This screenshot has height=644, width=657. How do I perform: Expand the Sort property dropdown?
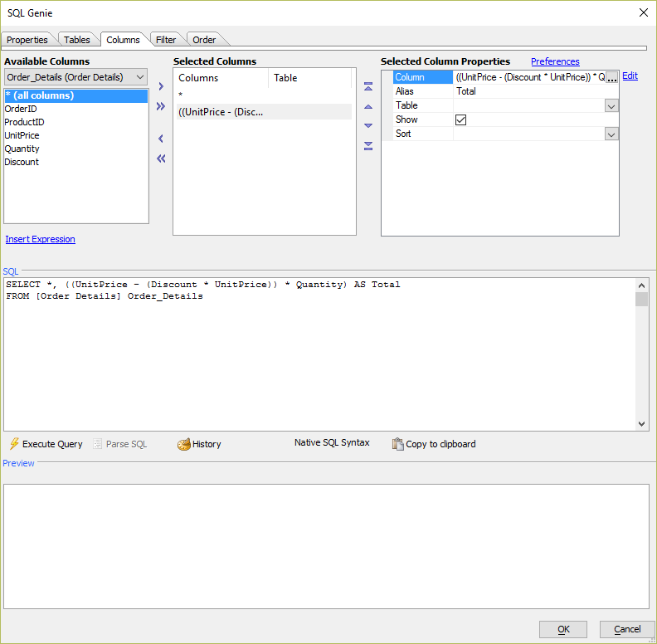(611, 134)
